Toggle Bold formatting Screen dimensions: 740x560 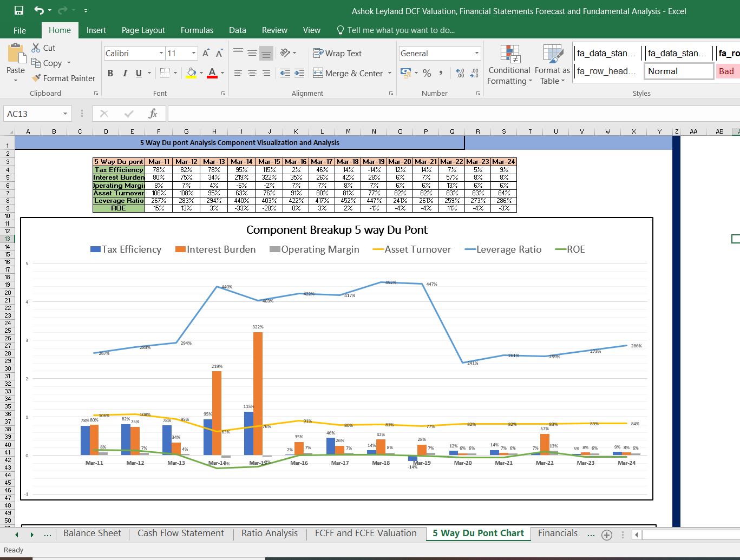(110, 73)
